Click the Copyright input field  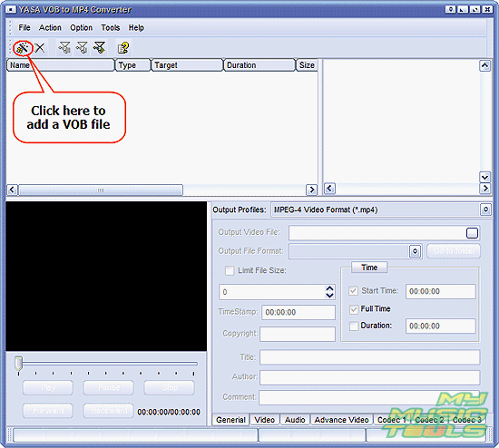(x=298, y=334)
